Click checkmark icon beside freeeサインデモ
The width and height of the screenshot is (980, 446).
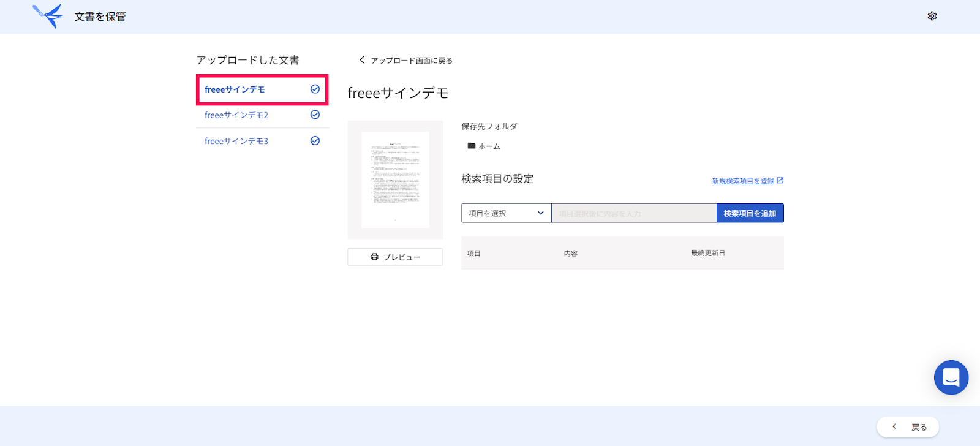tap(315, 89)
